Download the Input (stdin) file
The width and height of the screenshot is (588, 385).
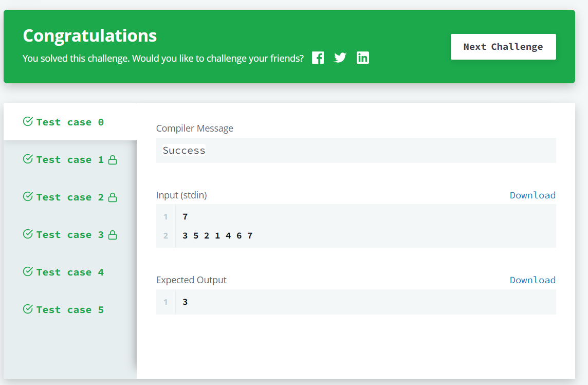[532, 195]
